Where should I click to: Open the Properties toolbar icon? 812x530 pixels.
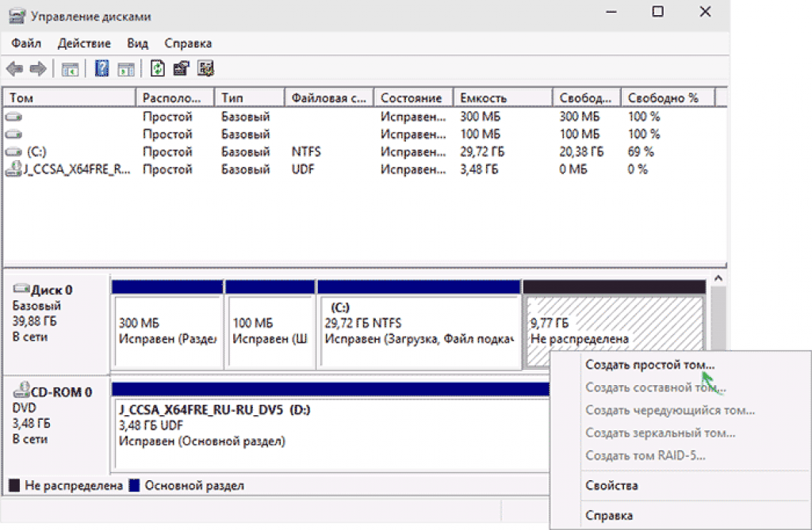click(181, 69)
